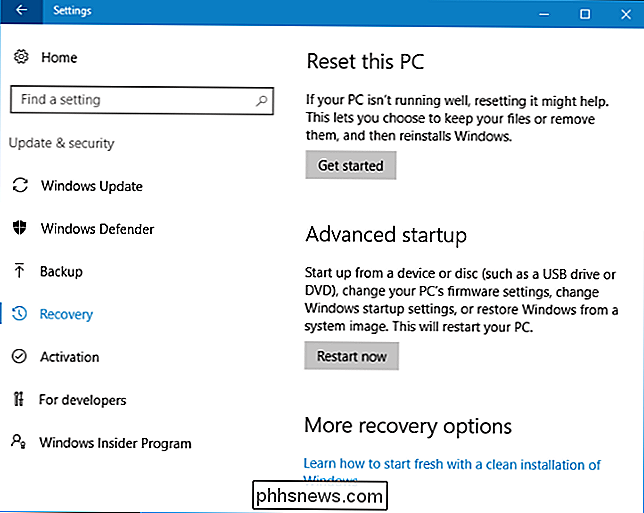Image resolution: width=644 pixels, height=513 pixels.
Task: Open the For developers settings
Action: pyautogui.click(x=83, y=400)
